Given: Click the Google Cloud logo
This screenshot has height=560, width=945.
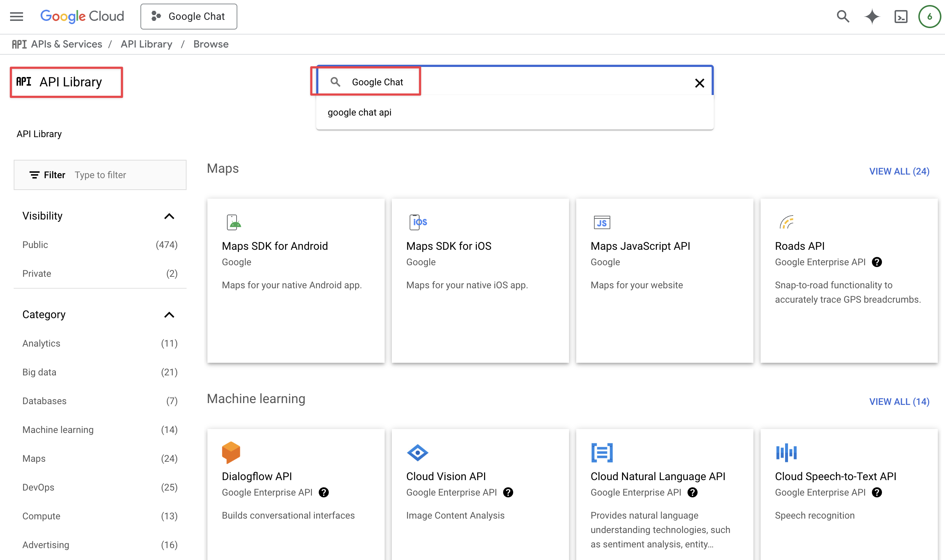Looking at the screenshot, I should [x=82, y=16].
